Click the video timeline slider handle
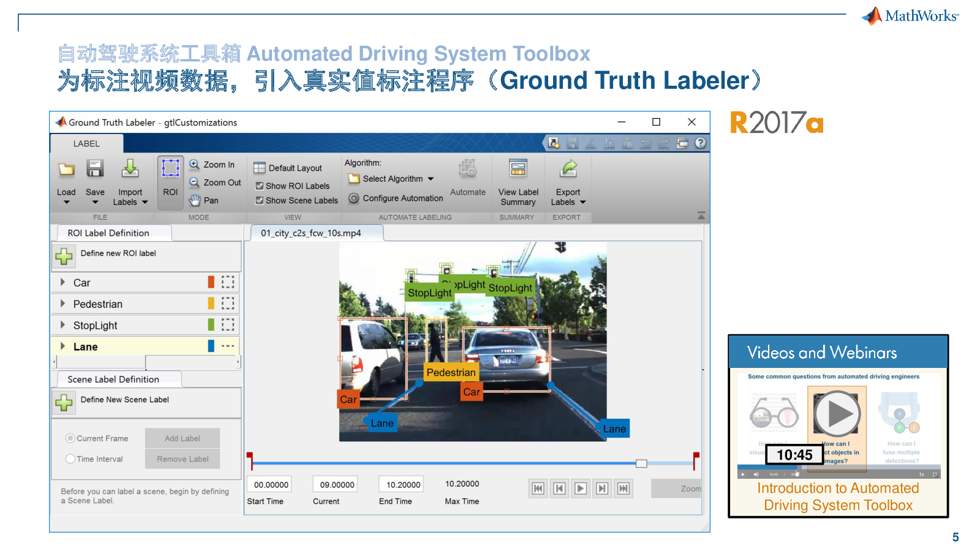The image size is (980, 551). [x=641, y=463]
